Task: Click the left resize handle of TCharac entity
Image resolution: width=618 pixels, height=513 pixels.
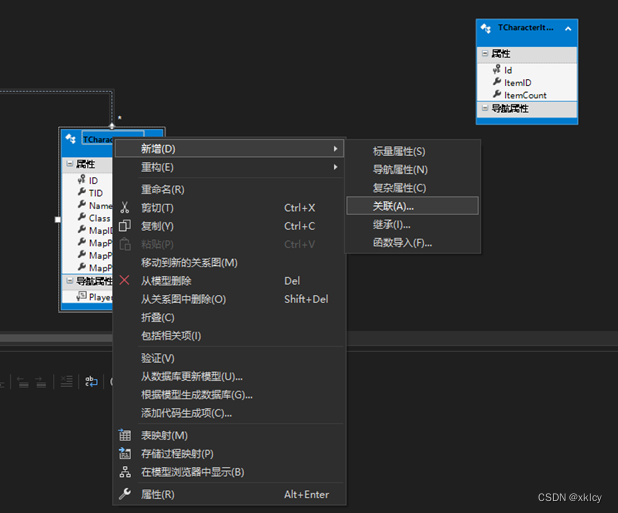Action: point(58,219)
